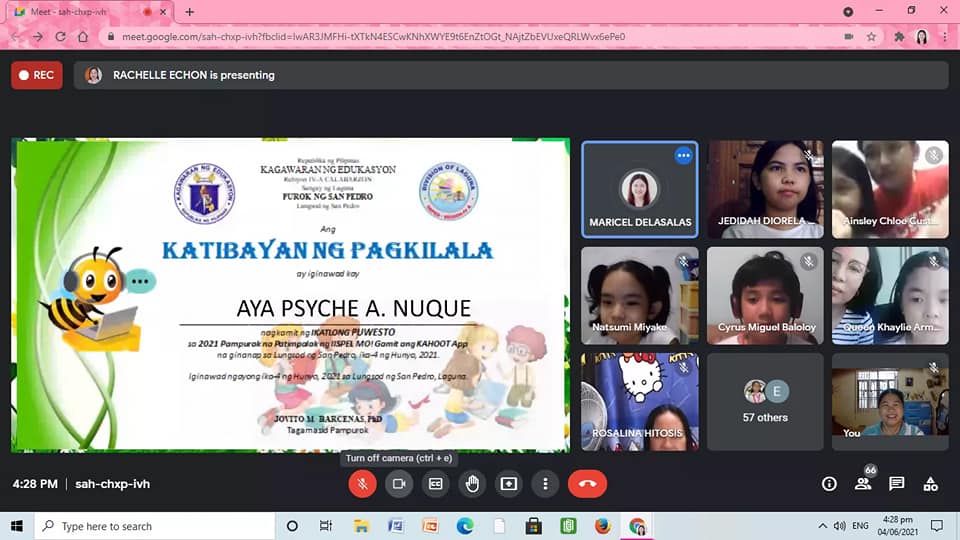Screen dimensions: 960x540
Task: Select the Meet browser tab
Action: (x=89, y=12)
